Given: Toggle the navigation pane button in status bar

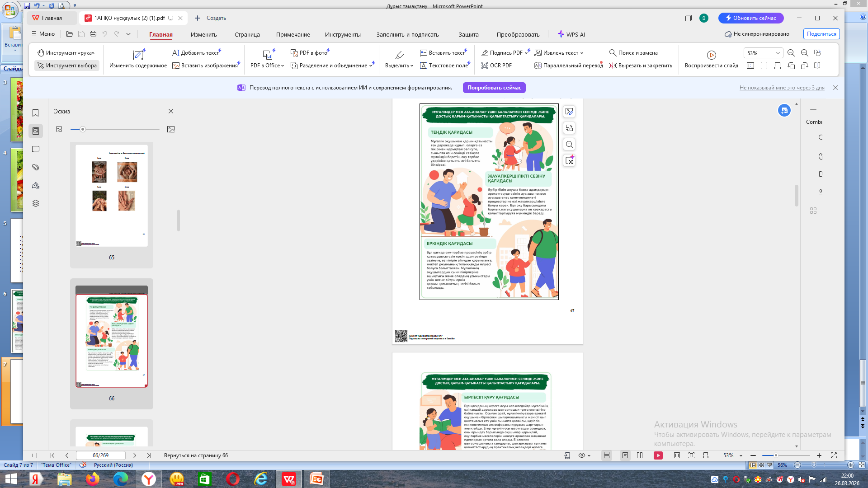Looking at the screenshot, I should click(x=34, y=455).
